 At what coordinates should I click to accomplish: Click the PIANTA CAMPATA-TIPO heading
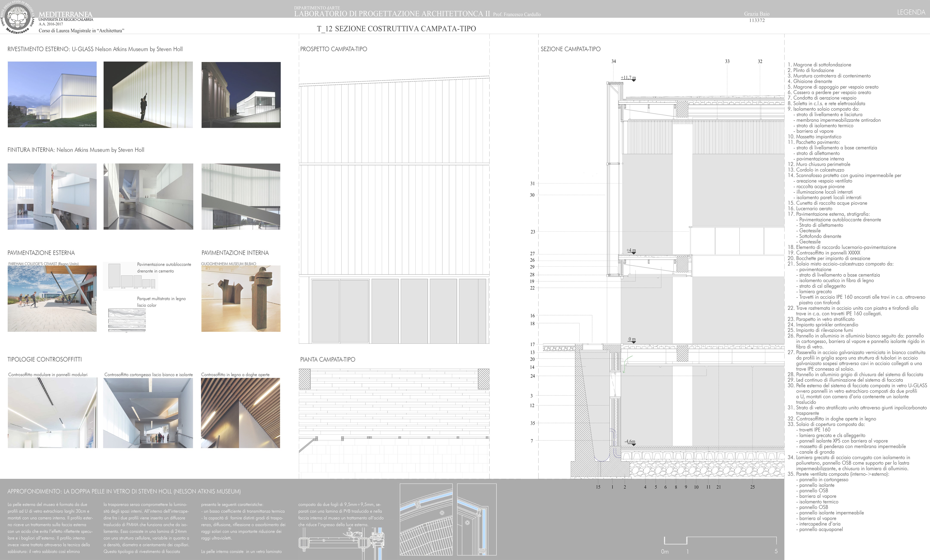(x=328, y=359)
